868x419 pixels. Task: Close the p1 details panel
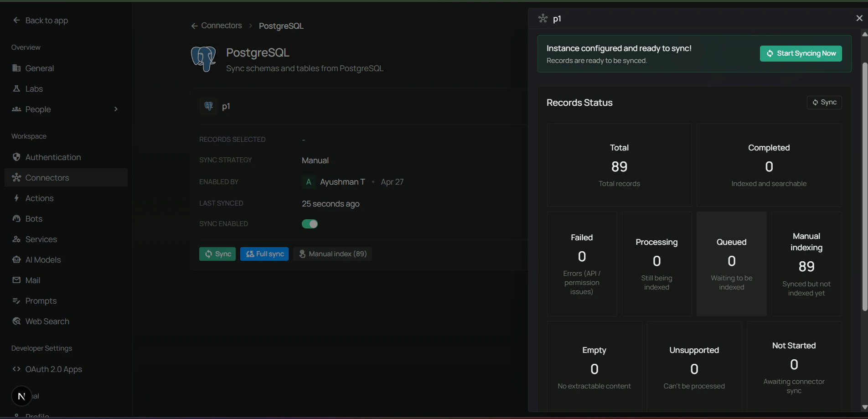(x=859, y=18)
